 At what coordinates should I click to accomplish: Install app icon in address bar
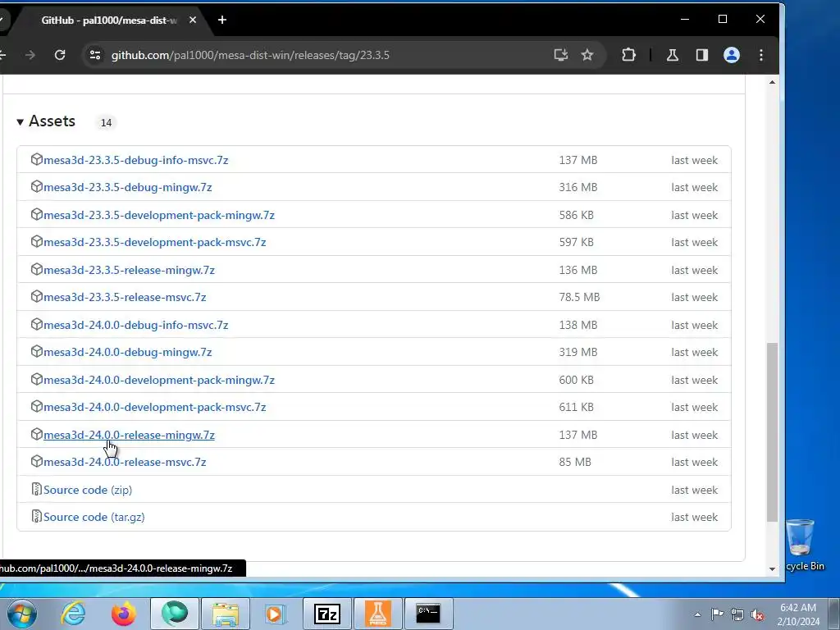coord(561,55)
